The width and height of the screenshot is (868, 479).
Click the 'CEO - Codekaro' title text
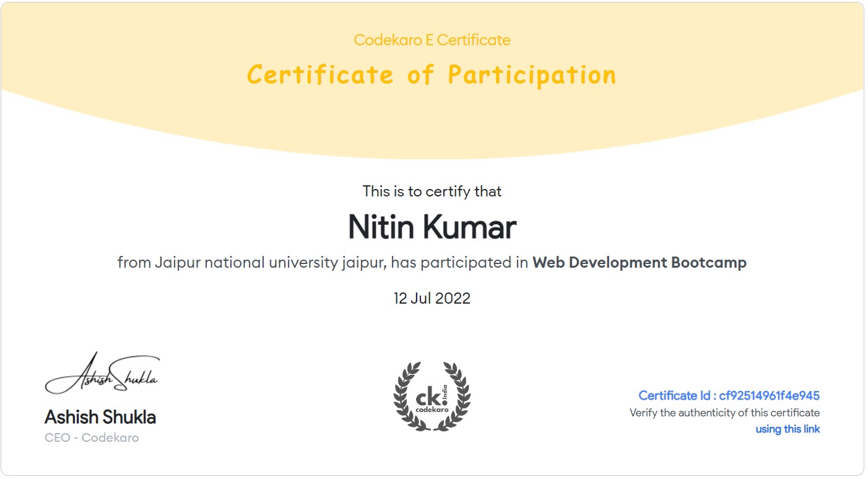[x=92, y=437]
